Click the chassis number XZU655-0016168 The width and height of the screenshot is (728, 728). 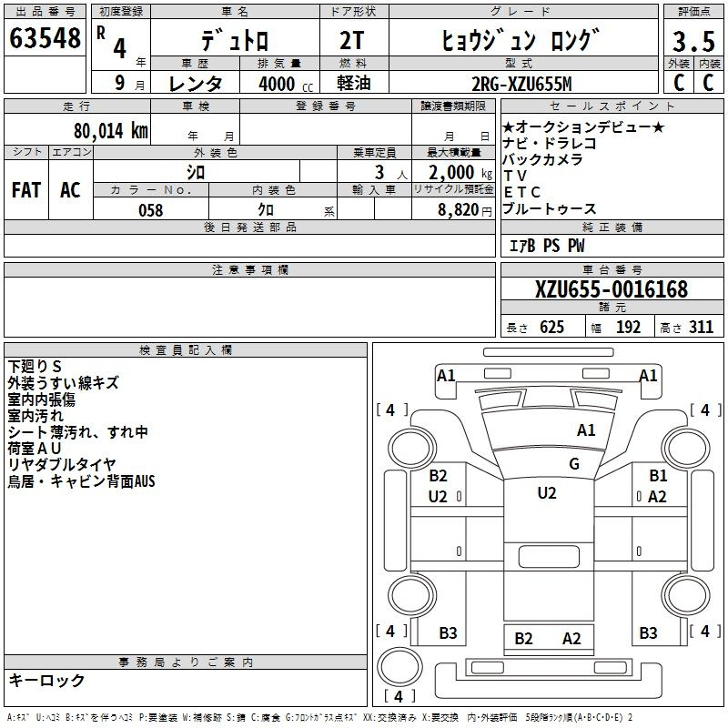611,289
